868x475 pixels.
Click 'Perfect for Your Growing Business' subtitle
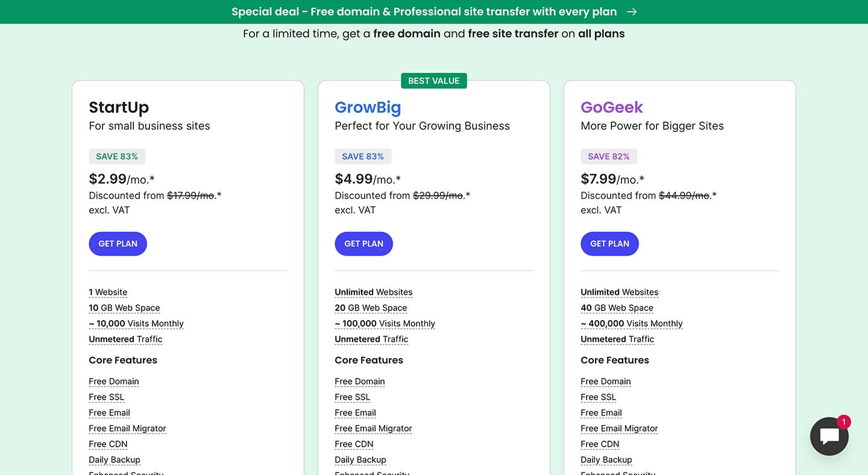[422, 126]
